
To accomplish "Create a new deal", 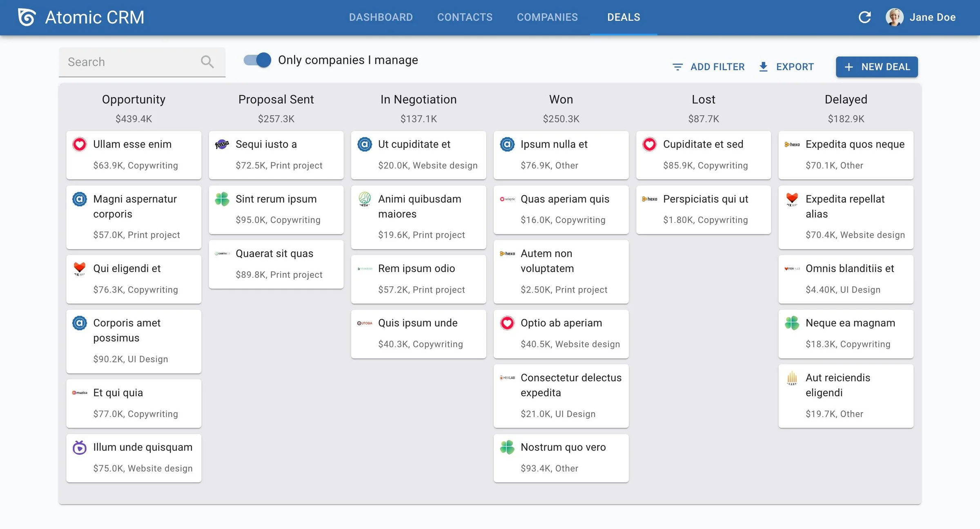I will [877, 67].
